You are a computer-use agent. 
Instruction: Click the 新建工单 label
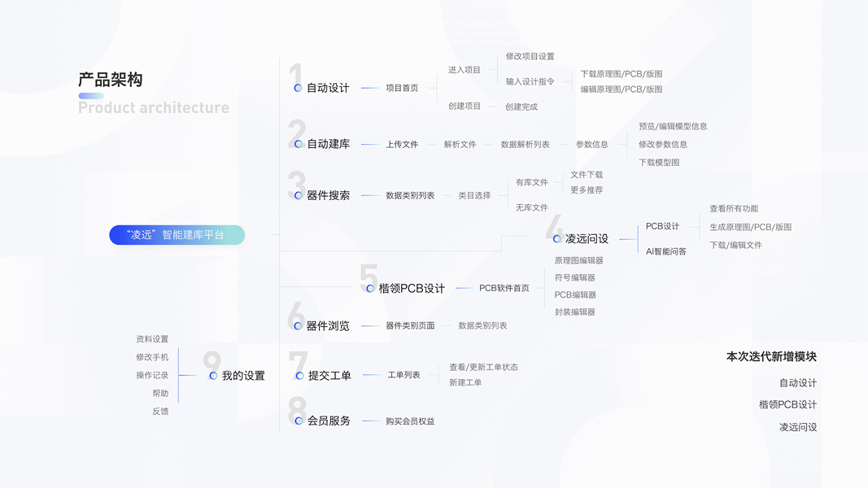pyautogui.click(x=465, y=383)
